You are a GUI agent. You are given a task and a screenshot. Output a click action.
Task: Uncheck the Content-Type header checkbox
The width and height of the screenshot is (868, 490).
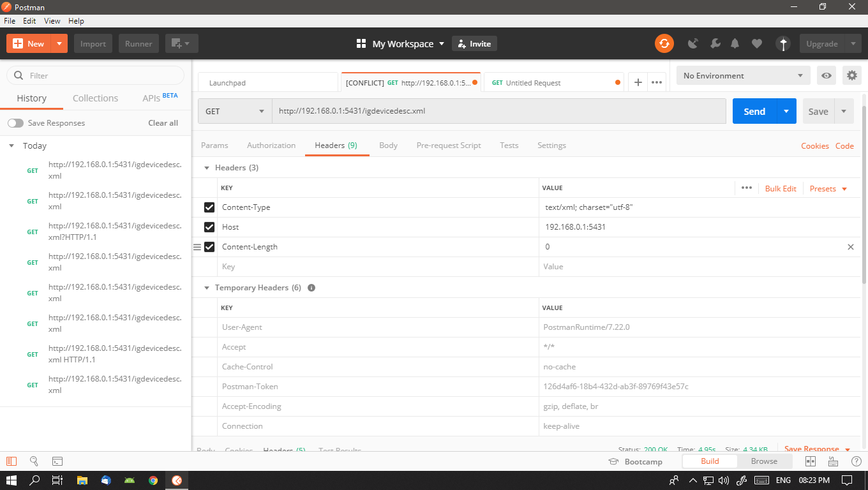click(209, 207)
